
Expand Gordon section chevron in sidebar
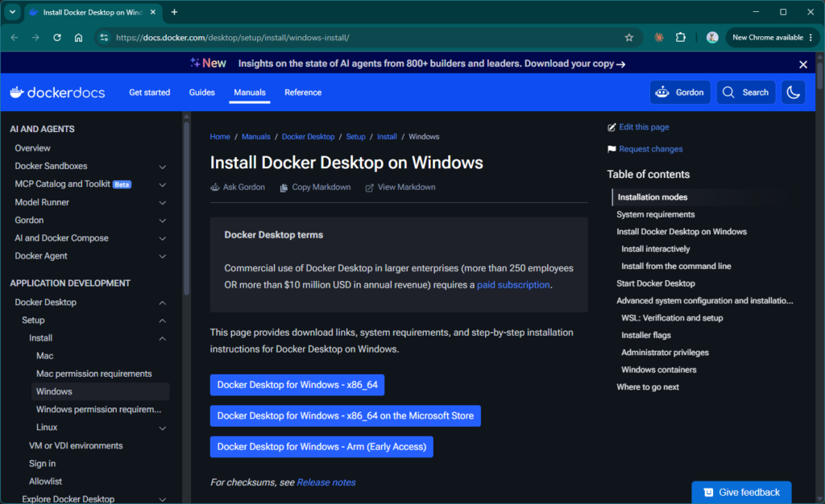tap(163, 221)
